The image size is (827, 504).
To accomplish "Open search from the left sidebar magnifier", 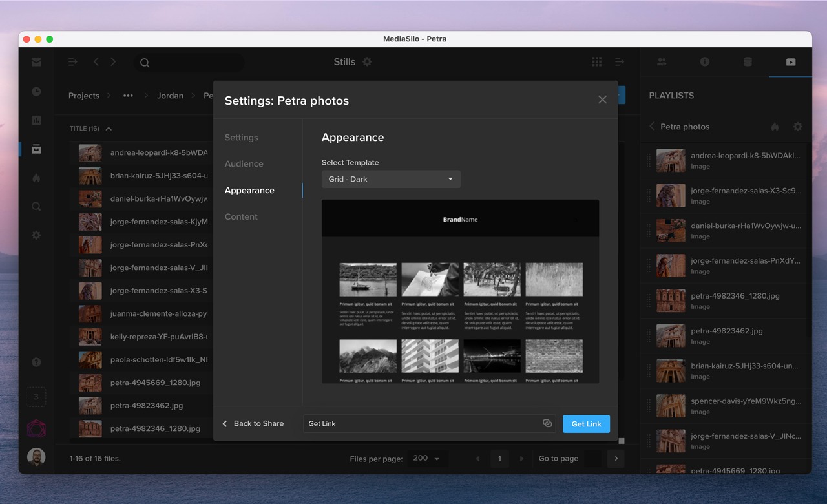I will click(36, 206).
